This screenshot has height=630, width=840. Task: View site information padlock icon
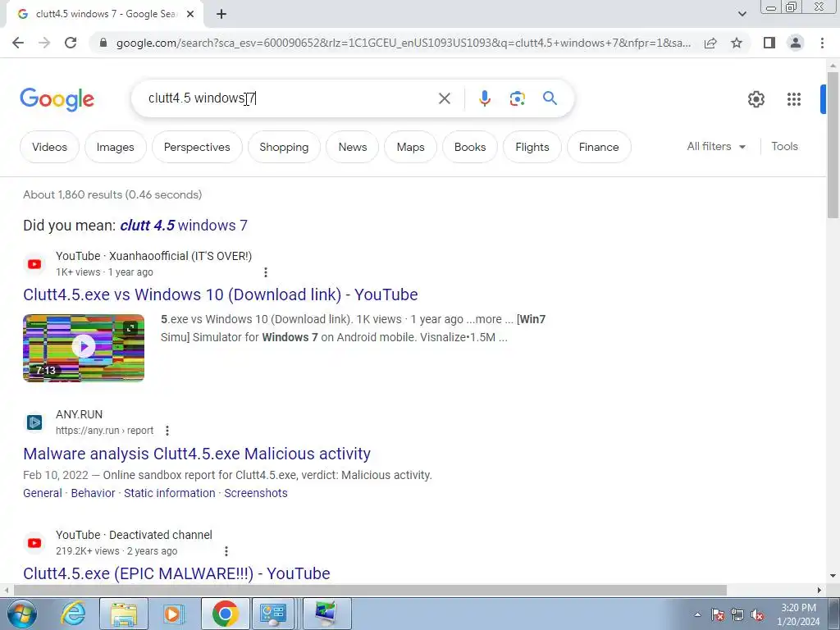pyautogui.click(x=103, y=43)
